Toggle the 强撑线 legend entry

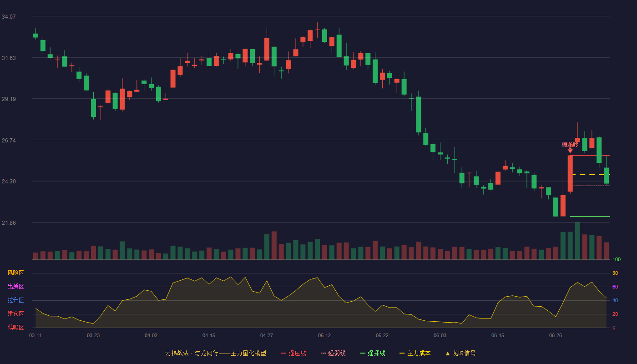[373, 353]
